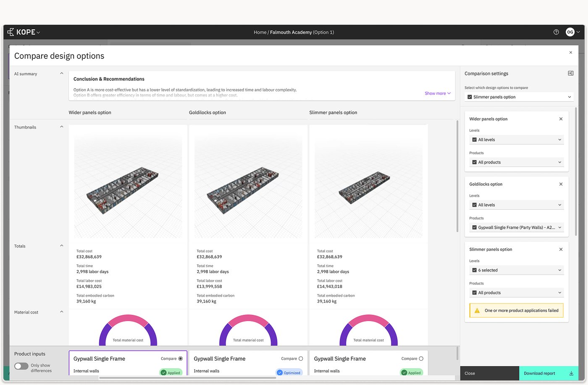
Task: Toggle All levels checkbox under Goldilocks option
Action: 475,205
